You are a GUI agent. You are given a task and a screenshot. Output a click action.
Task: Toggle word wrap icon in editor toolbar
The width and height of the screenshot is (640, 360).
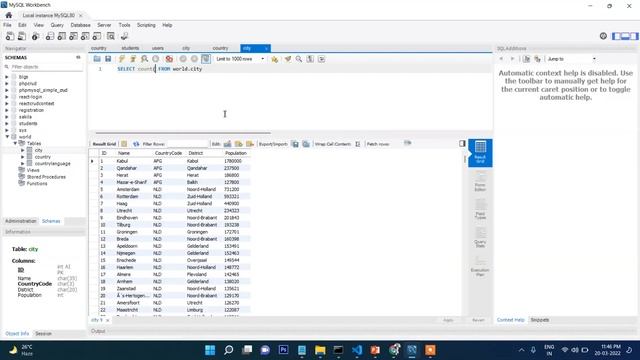[322, 59]
